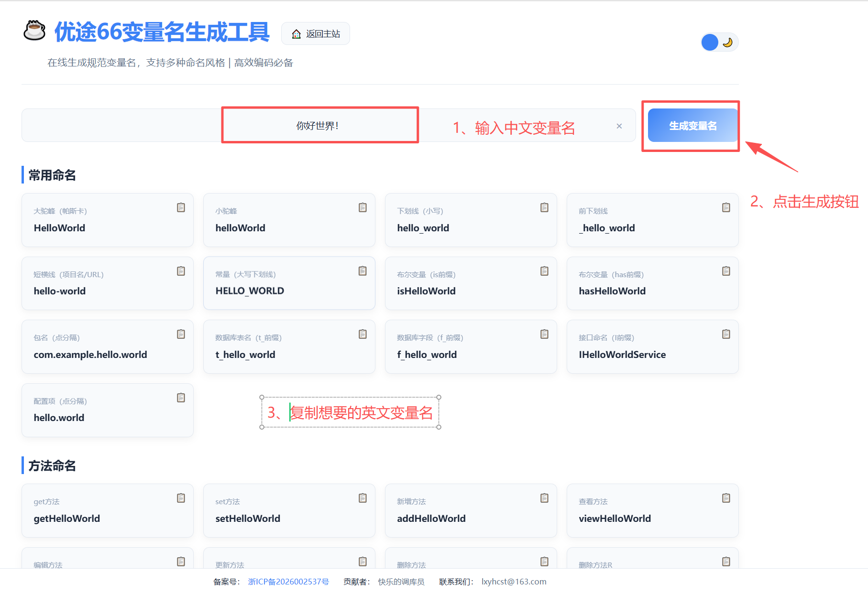The width and height of the screenshot is (868, 594).
Task: Clear the input with the × button
Action: pos(619,126)
